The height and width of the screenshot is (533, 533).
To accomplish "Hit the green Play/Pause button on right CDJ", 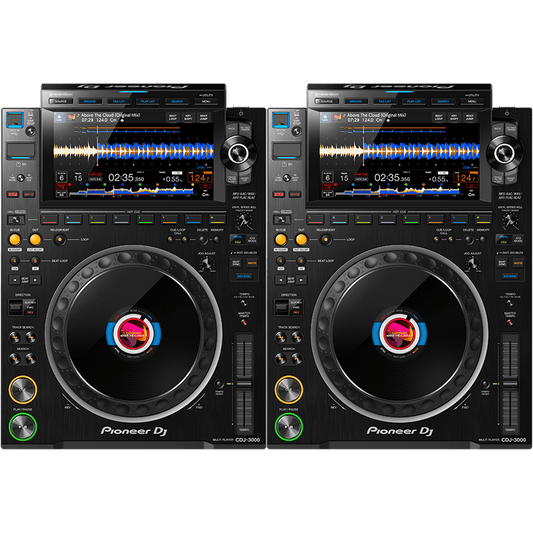I will [289, 426].
